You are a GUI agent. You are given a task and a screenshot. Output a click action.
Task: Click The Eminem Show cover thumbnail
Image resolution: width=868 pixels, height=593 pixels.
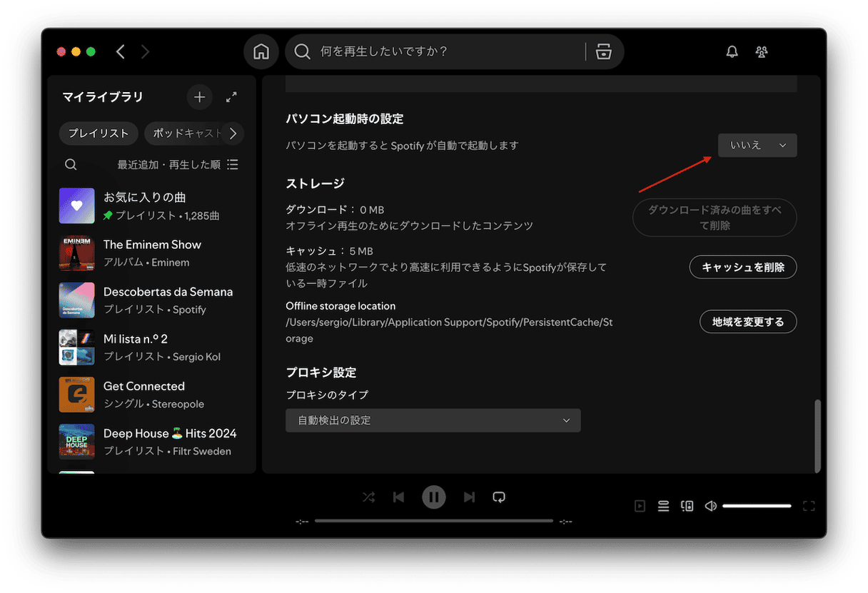pyautogui.click(x=77, y=253)
